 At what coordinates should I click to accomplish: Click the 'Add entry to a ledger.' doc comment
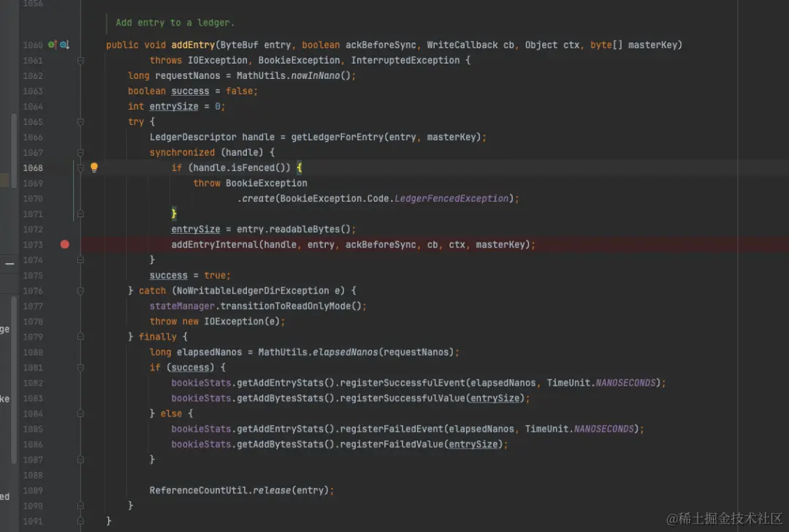pos(175,23)
